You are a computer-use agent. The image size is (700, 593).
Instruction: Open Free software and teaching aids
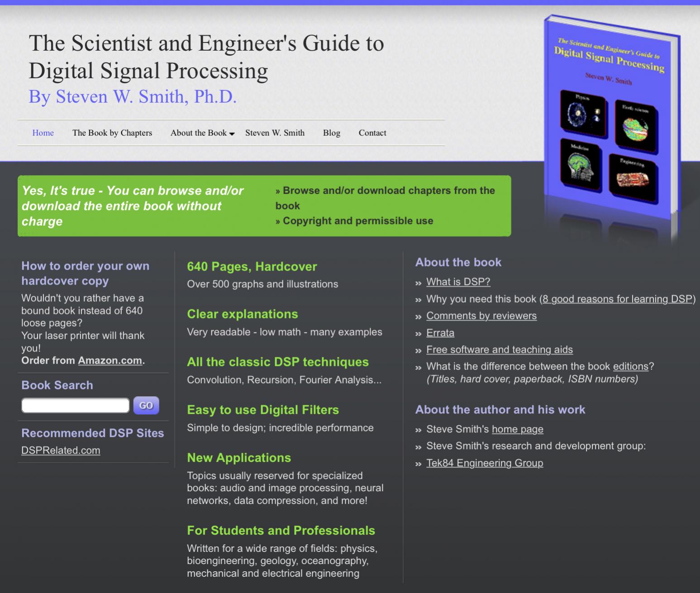[500, 350]
